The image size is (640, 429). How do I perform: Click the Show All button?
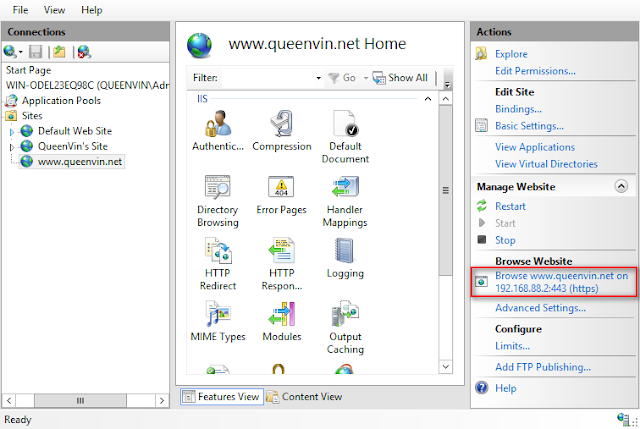coord(400,78)
